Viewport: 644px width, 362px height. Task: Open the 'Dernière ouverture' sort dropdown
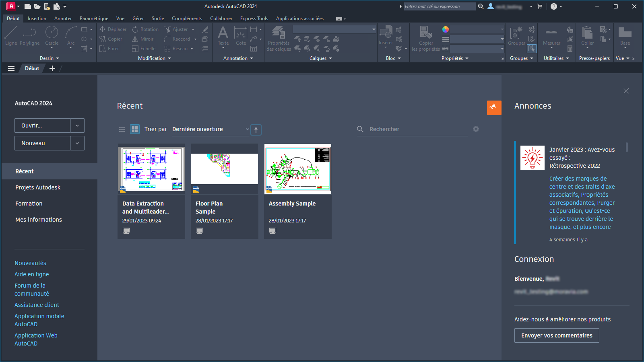211,129
